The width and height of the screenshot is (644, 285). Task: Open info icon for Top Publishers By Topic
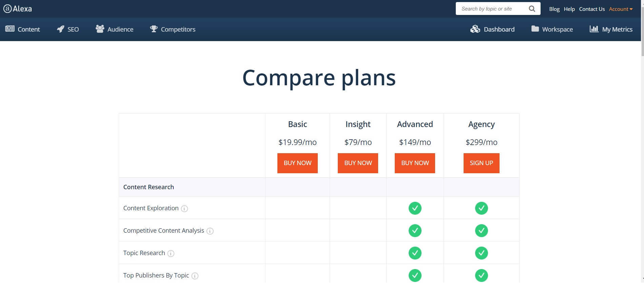[195, 276]
